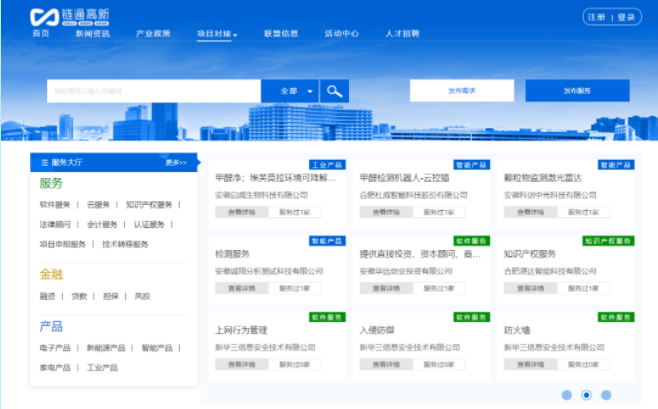Click 查看详情 on the 入侵防御 card
The image size is (658, 409).
(x=386, y=364)
